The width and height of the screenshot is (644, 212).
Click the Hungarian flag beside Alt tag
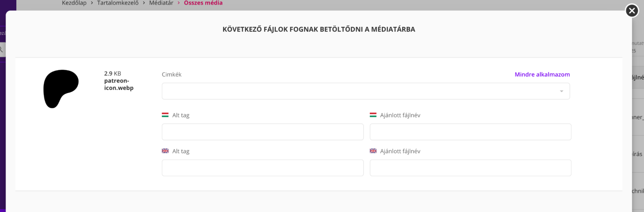[x=165, y=115]
